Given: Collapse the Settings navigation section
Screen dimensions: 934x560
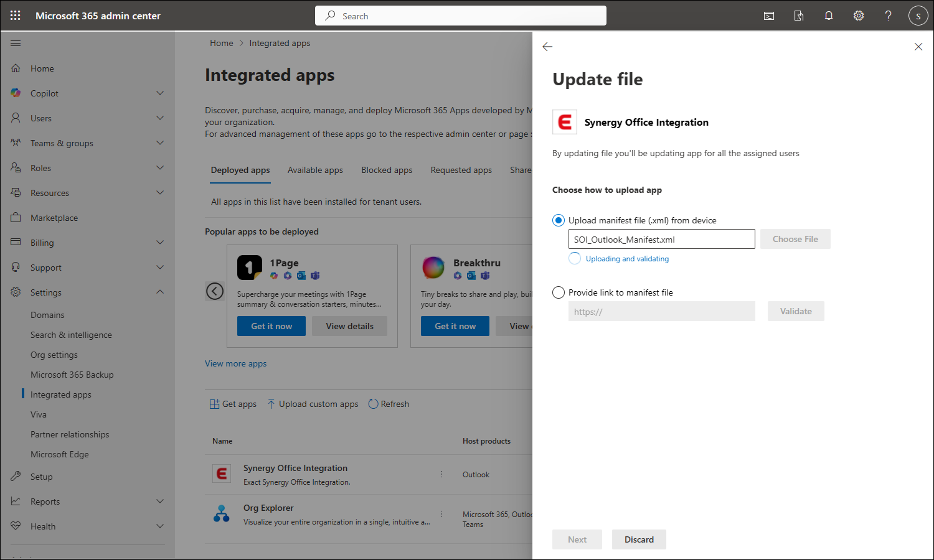Looking at the screenshot, I should click(160, 292).
